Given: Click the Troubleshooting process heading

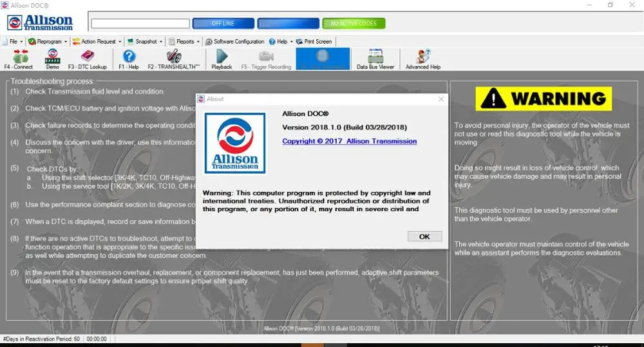Looking at the screenshot, I should 52,81.
